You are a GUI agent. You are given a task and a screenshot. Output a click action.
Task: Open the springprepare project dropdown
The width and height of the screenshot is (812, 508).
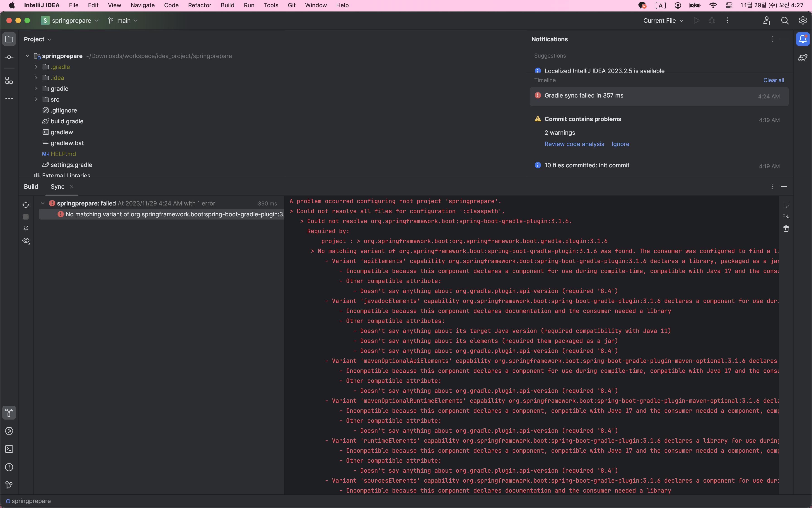click(x=70, y=20)
